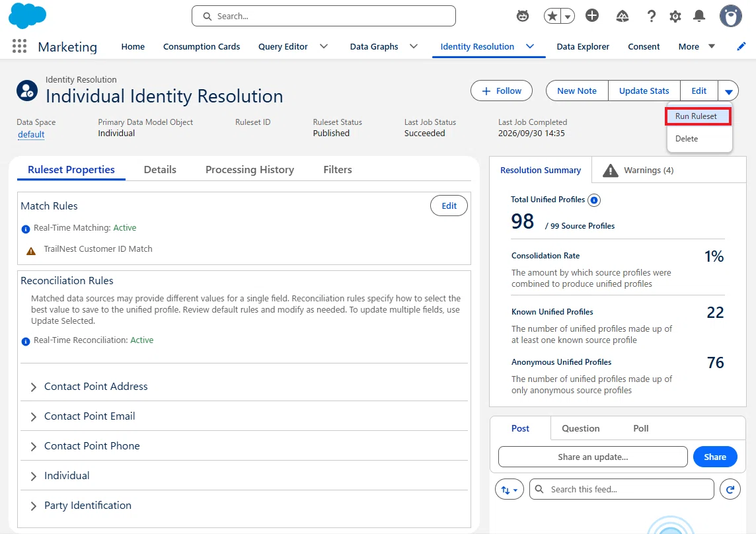Viewport: 756px width, 534px height.
Task: Open the Data Graphs tab dropdown chevron
Action: tap(414, 46)
